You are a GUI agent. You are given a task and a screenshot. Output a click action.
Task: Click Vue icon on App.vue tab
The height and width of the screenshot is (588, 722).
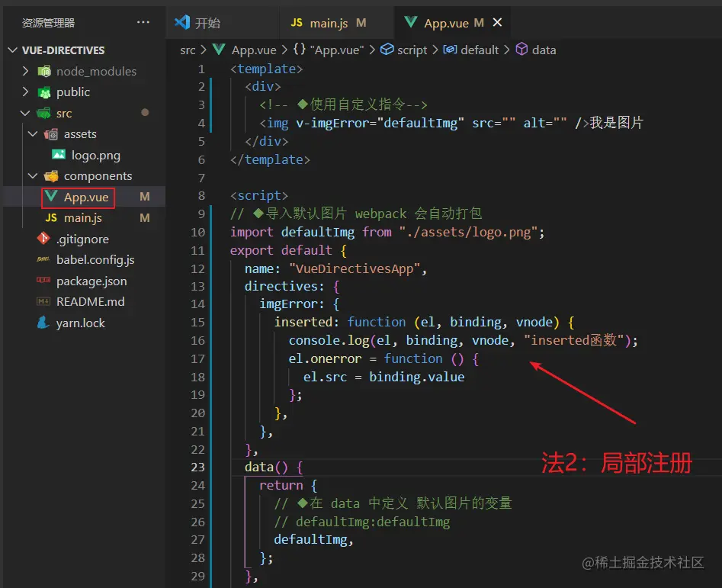(x=410, y=21)
